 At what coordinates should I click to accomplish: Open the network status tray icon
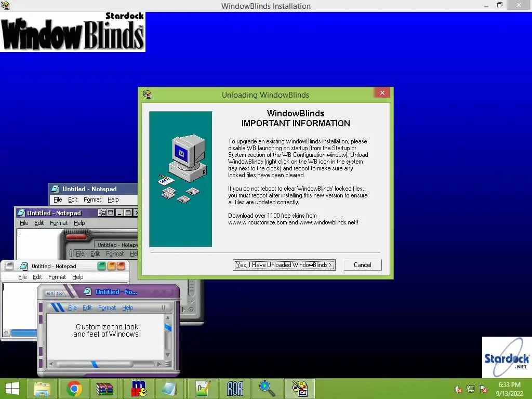(x=471, y=389)
